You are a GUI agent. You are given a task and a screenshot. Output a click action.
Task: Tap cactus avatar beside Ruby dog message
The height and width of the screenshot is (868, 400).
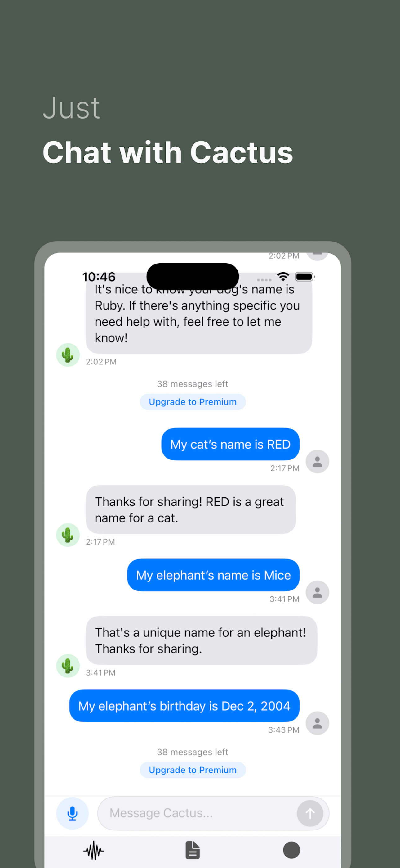point(68,355)
